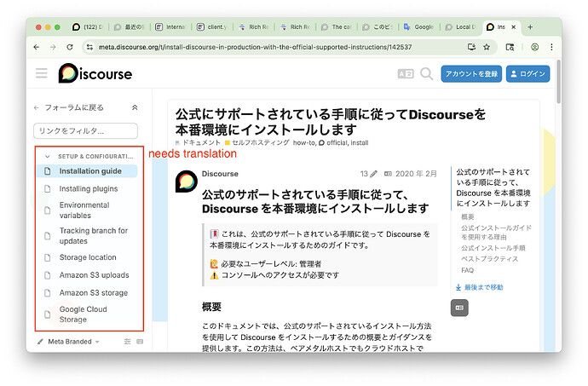Toggle the translation language icon in header

click(406, 74)
